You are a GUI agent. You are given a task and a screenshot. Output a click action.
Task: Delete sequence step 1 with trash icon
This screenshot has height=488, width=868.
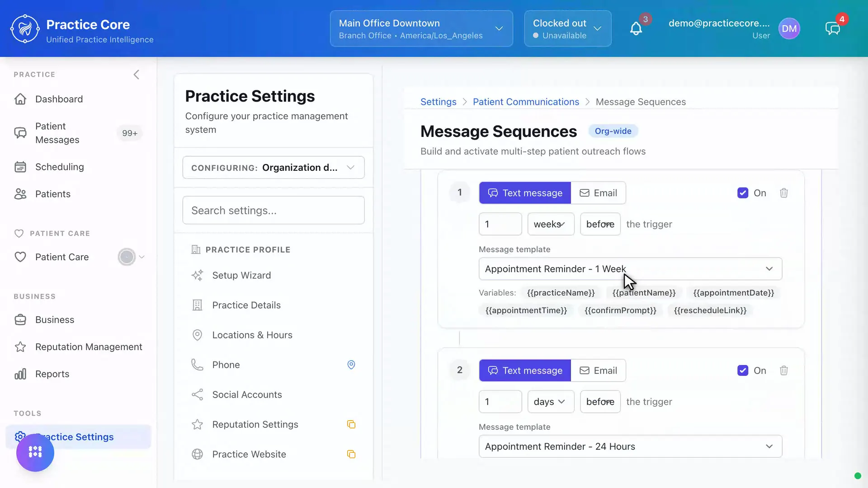pos(784,193)
